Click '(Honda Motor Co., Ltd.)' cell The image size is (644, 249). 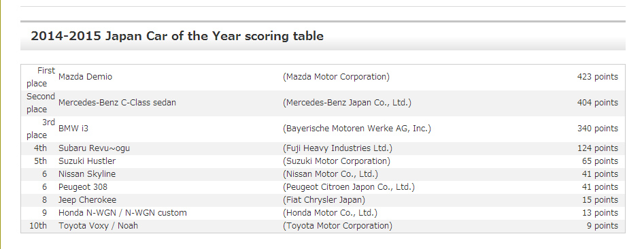(x=330, y=213)
